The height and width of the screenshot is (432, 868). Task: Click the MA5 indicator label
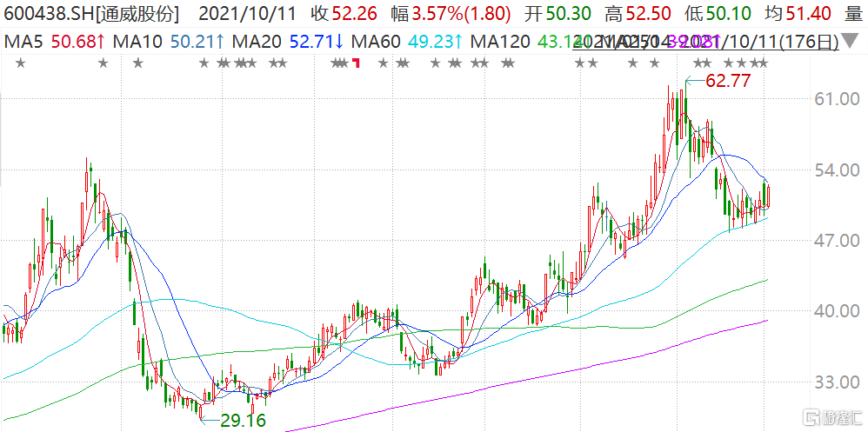24,40
